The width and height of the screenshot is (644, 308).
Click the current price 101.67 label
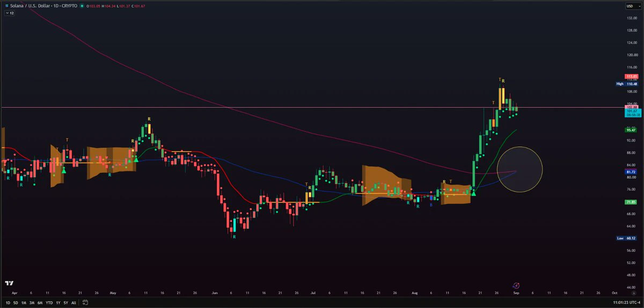pos(632,112)
